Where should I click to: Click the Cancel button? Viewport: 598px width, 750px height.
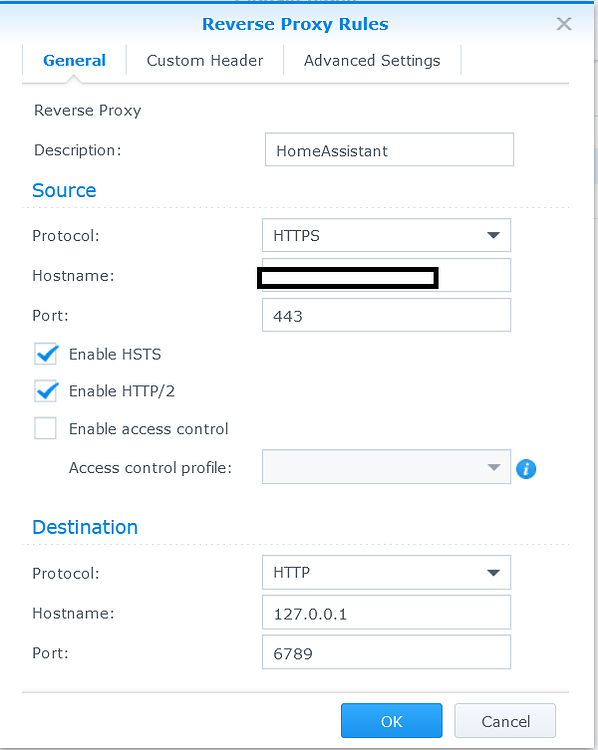click(x=505, y=720)
